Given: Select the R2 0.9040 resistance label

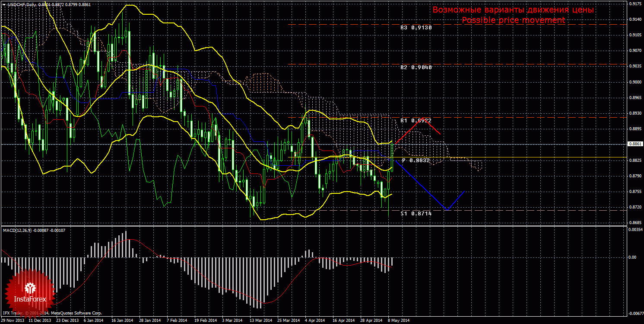Looking at the screenshot, I should pos(416,67).
